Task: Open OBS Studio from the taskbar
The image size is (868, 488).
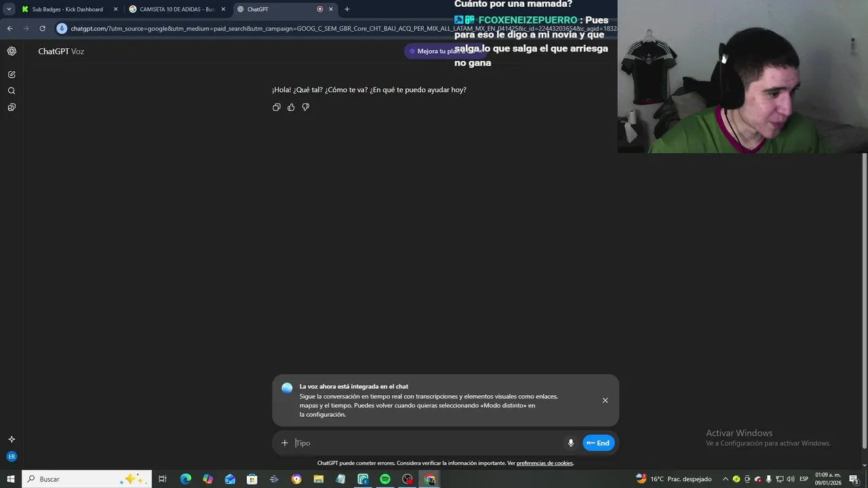Action: [x=407, y=479]
